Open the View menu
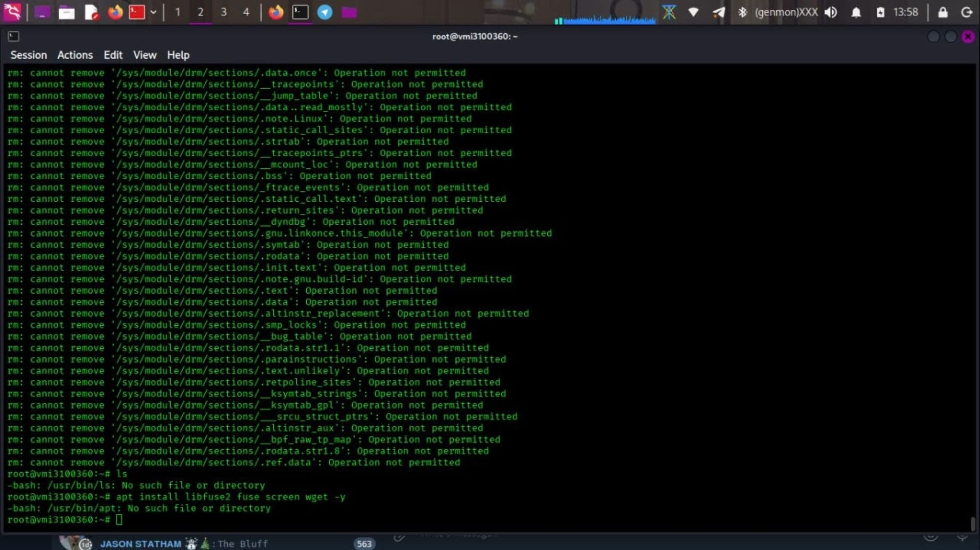 pyautogui.click(x=145, y=55)
